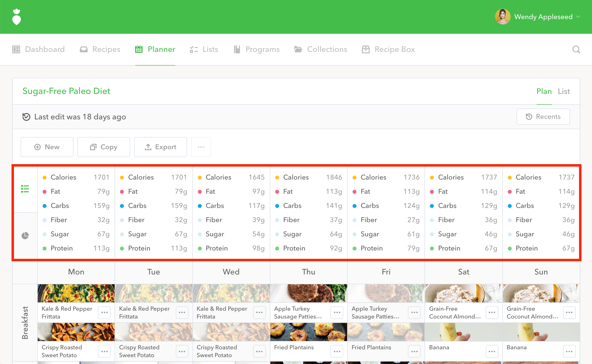Switch to the Dashboard tab
592x364 pixels.
coord(38,49)
